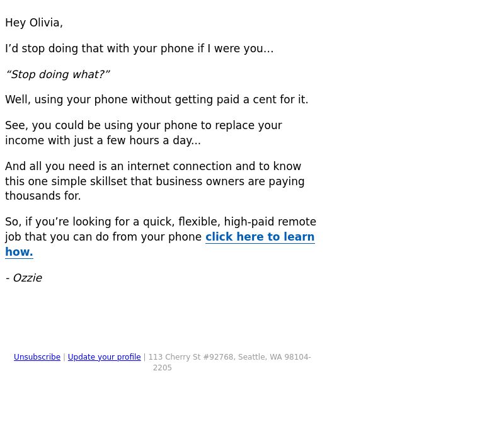Click the sentence starting "I'd stop doing that"
The width and height of the screenshot is (504, 422).
click(139, 48)
